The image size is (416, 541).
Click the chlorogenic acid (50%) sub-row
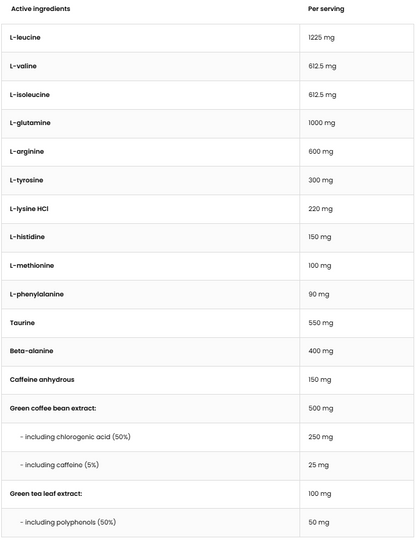[207, 437]
